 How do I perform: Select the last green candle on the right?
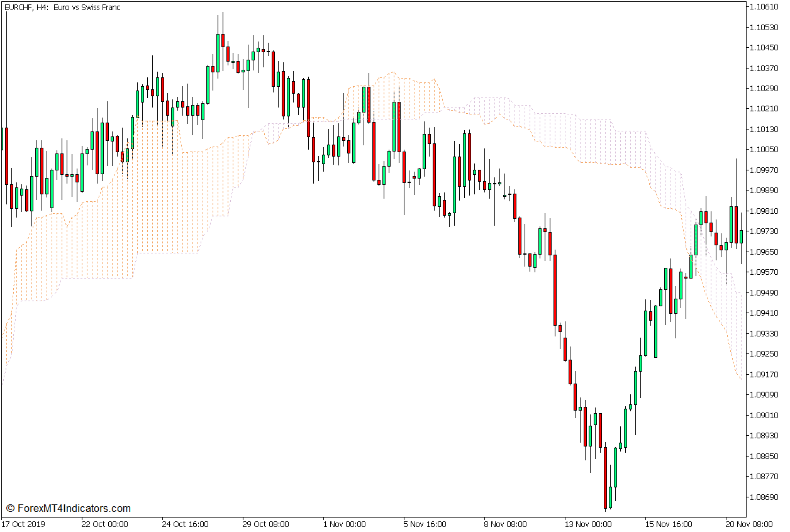point(741,236)
